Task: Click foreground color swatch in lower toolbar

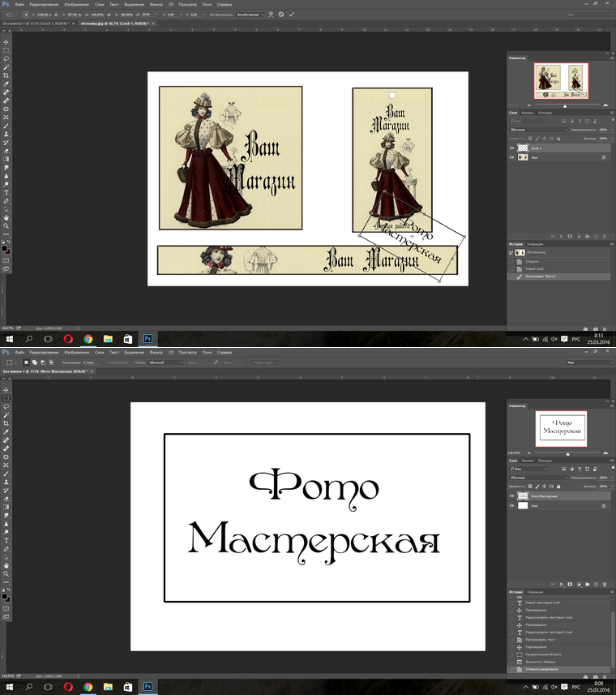Action: point(4,597)
